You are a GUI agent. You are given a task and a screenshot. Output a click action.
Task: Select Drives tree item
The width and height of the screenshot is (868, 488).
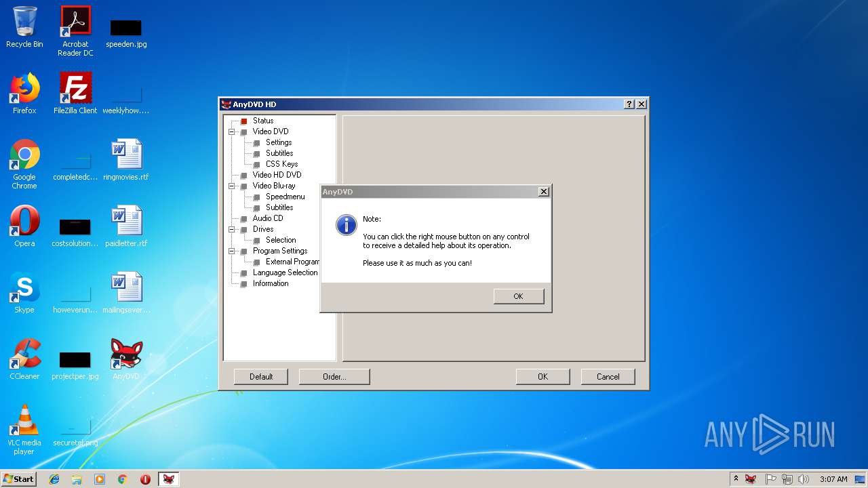263,229
